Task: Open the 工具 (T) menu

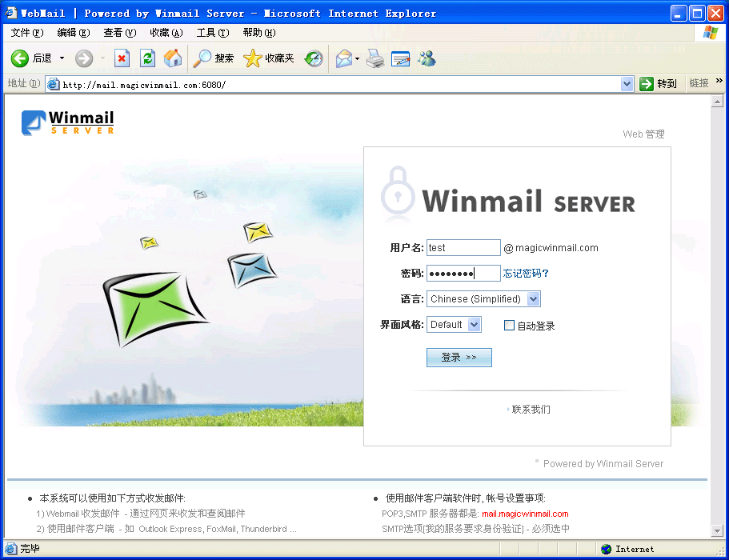Action: click(213, 33)
